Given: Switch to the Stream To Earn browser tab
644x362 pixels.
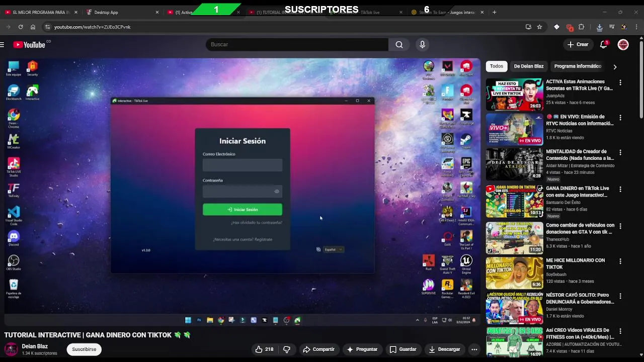Looking at the screenshot, I should (x=447, y=12).
